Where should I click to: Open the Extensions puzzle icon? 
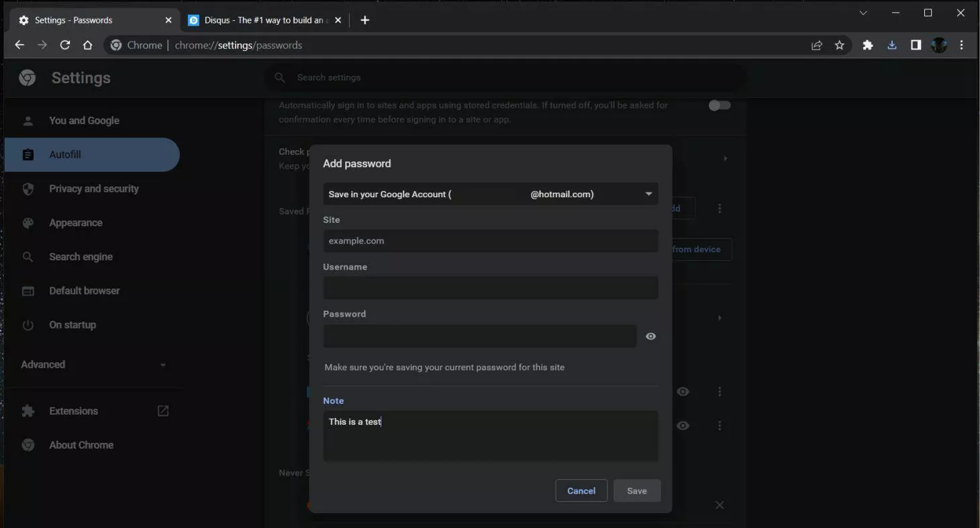[868, 45]
